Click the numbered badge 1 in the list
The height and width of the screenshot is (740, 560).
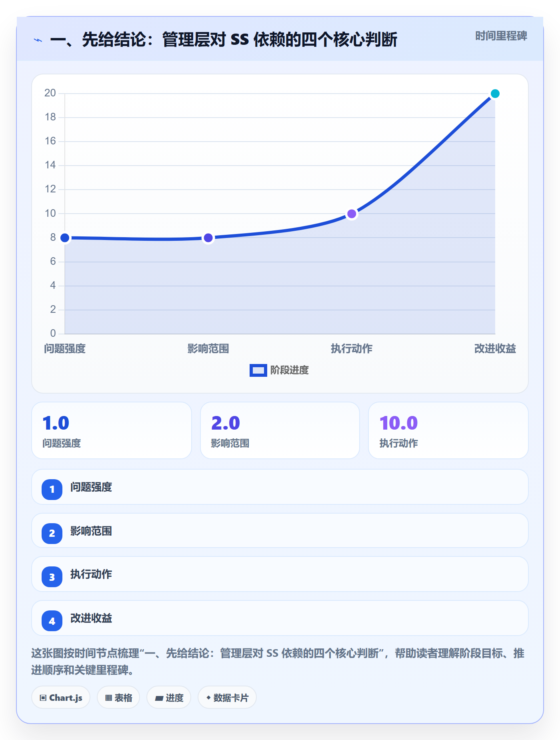(x=52, y=489)
